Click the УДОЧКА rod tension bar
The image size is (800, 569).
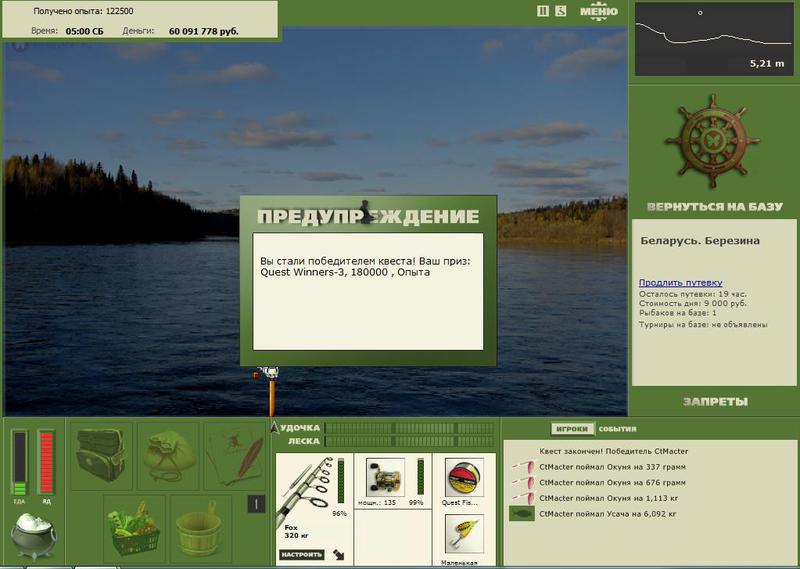coord(409,428)
